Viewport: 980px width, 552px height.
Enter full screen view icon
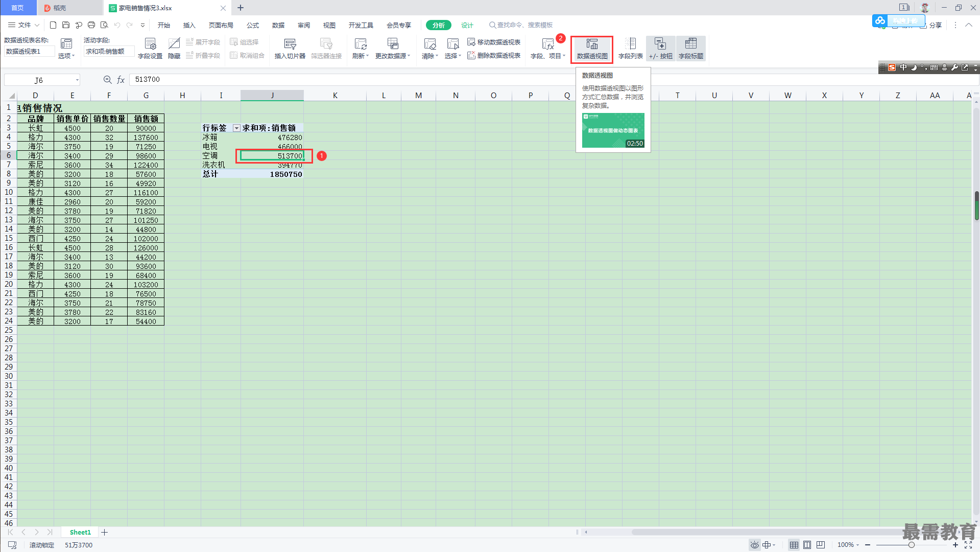(968, 545)
